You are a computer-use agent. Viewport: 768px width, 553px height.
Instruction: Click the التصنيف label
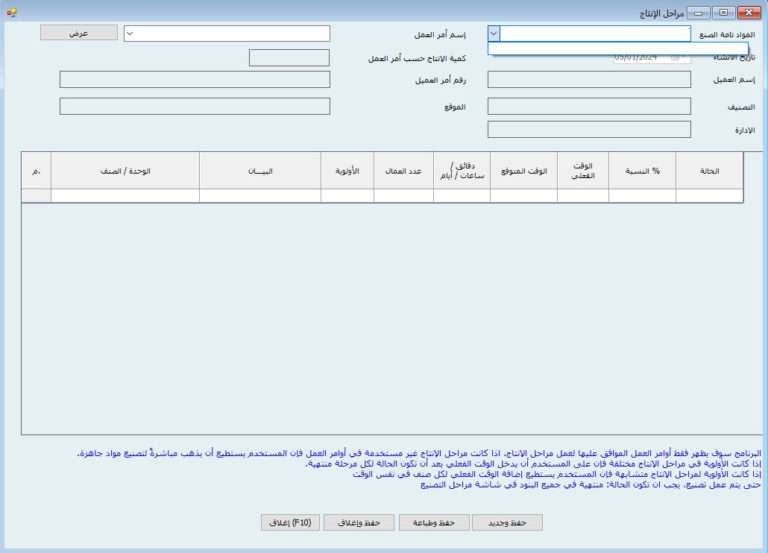point(741,107)
